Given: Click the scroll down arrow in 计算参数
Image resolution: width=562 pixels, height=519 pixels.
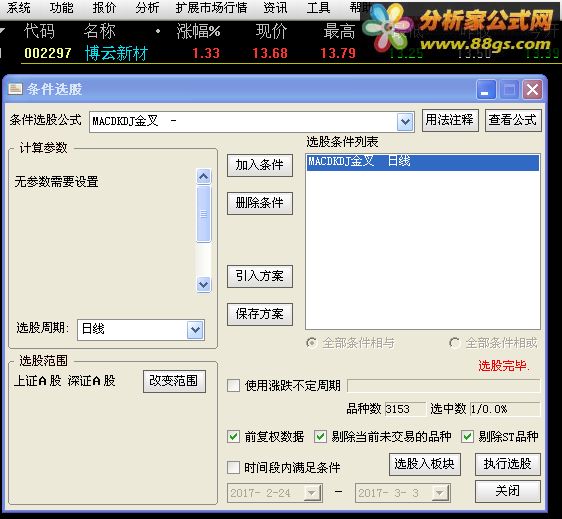Looking at the screenshot, I should click(x=204, y=285).
